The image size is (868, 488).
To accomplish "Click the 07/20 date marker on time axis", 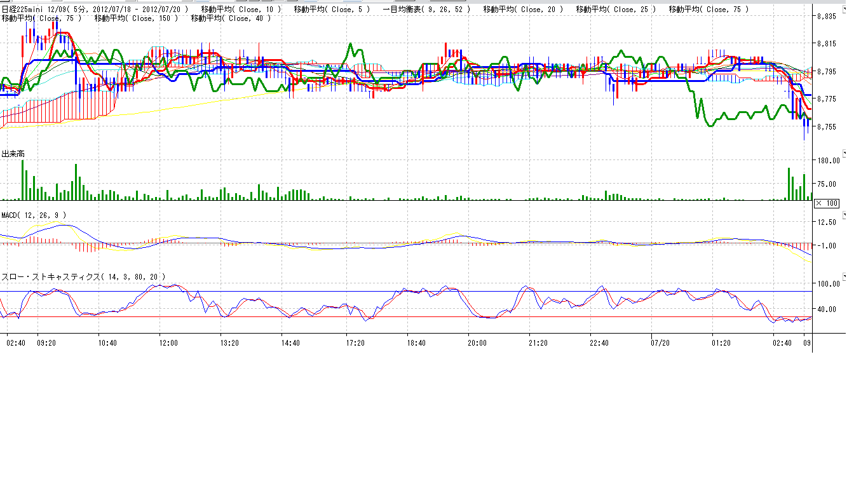I will point(660,342).
